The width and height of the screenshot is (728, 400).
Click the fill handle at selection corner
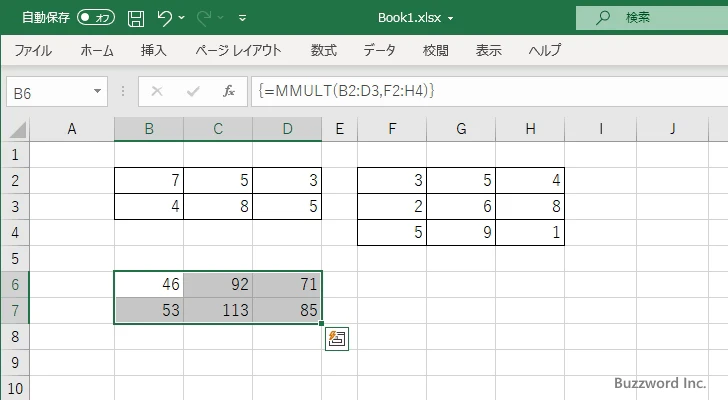click(321, 323)
